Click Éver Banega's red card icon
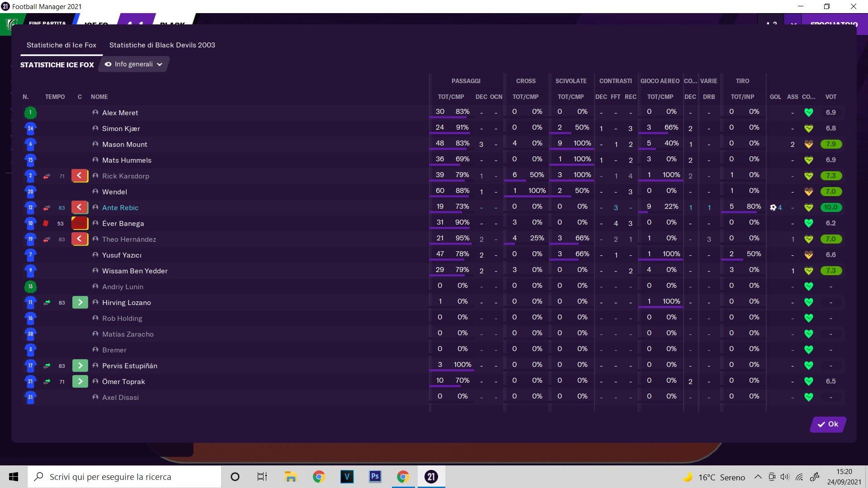 pyautogui.click(x=46, y=223)
